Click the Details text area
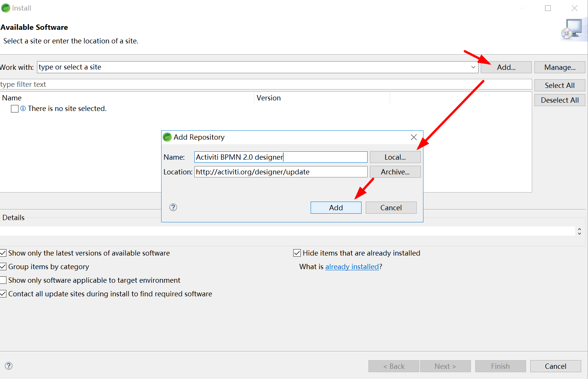Viewport: 588px width, 379px height. [288, 231]
